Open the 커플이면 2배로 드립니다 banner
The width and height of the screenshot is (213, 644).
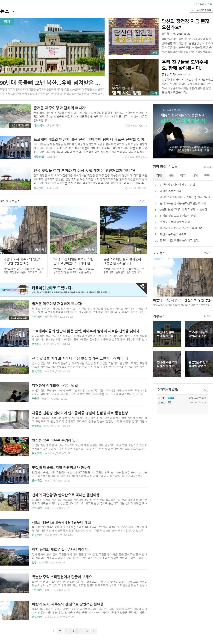pos(74,290)
